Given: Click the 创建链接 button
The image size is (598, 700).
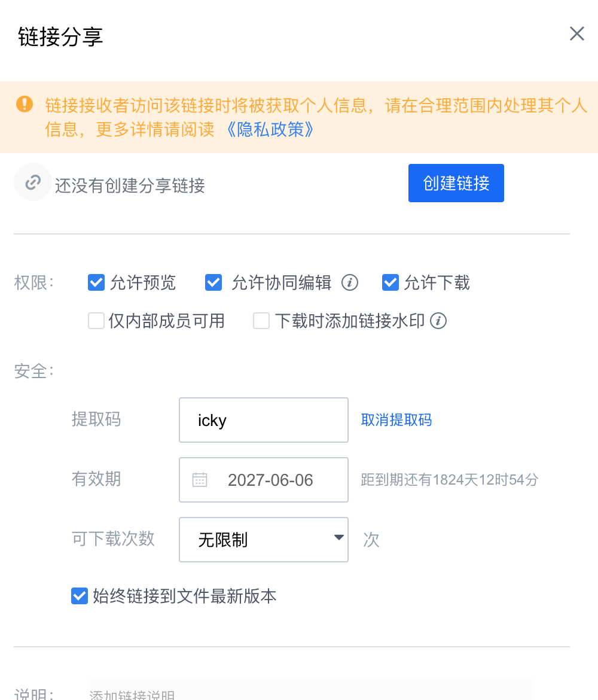Looking at the screenshot, I should coord(456,183).
